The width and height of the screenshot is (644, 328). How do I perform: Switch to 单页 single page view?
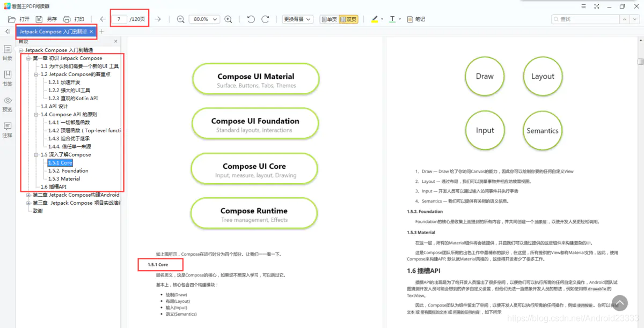click(329, 19)
